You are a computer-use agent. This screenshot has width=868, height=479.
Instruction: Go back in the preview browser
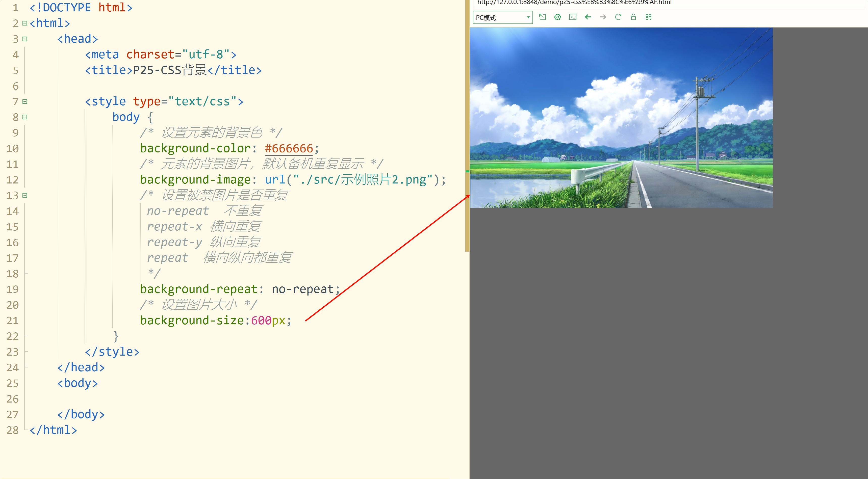[x=588, y=17]
